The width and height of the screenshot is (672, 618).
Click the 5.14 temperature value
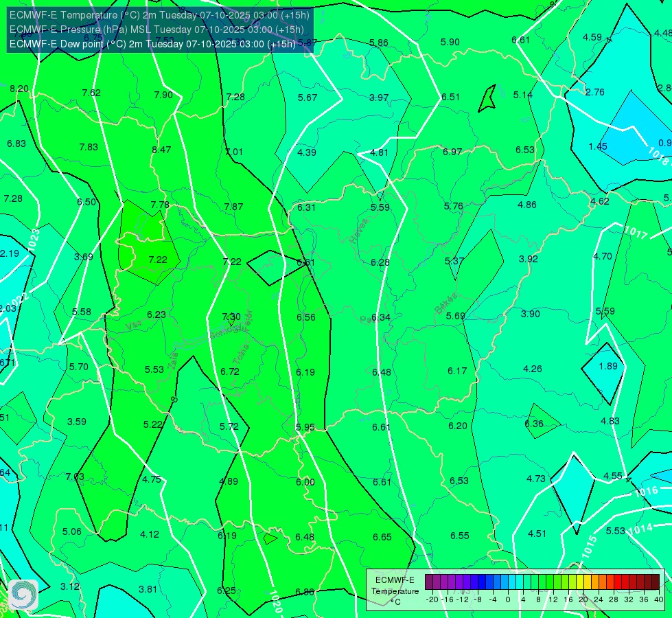coord(523,95)
